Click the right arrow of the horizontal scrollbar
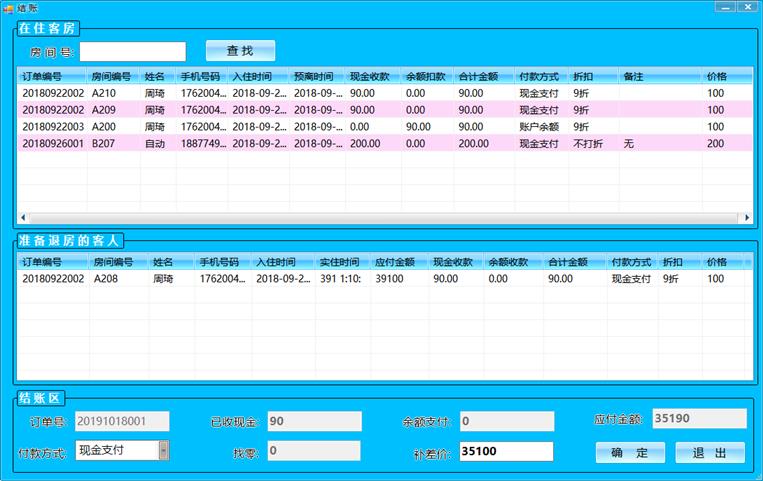763x481 pixels. coord(745,217)
